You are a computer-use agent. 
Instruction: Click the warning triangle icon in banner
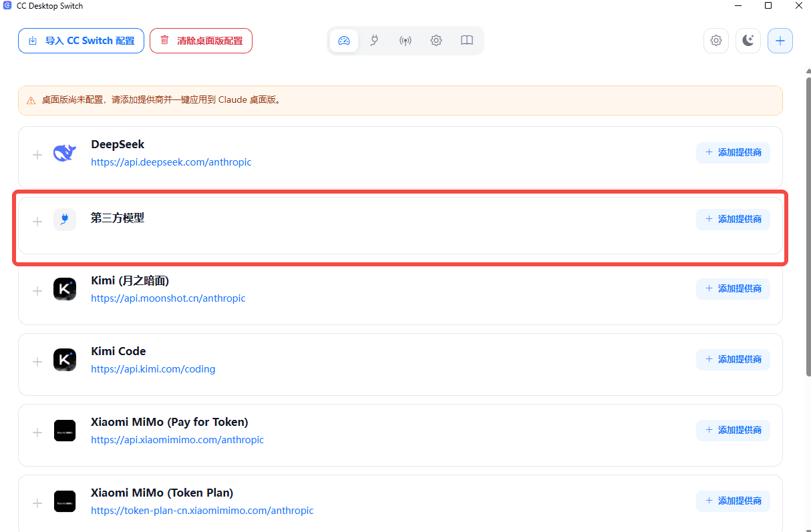[x=31, y=101]
